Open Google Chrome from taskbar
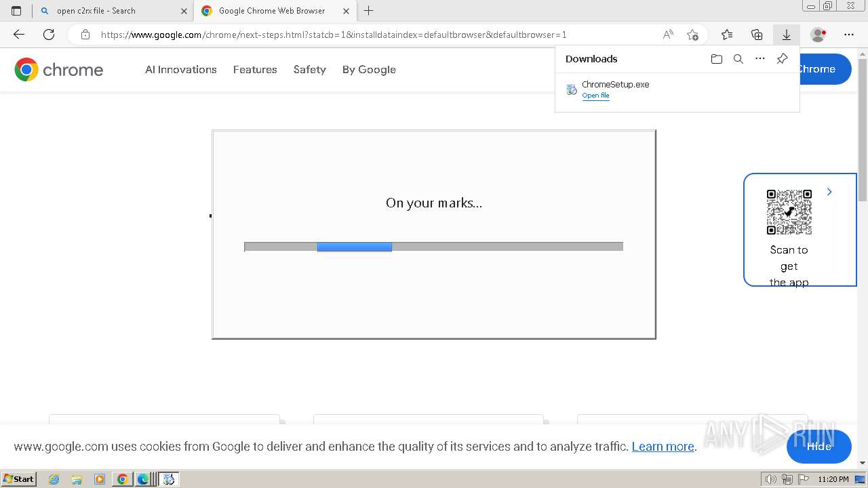Image resolution: width=868 pixels, height=488 pixels. (123, 479)
